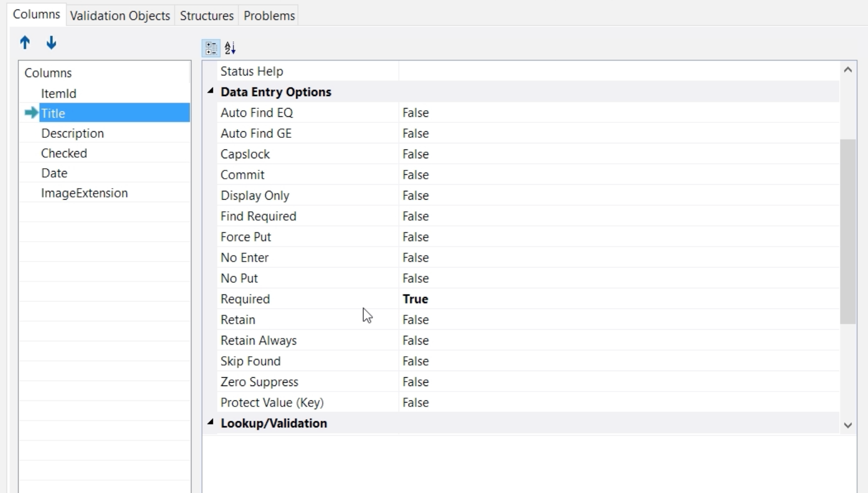Open the Problems tab
Viewport: 868px width, 493px height.
[269, 15]
